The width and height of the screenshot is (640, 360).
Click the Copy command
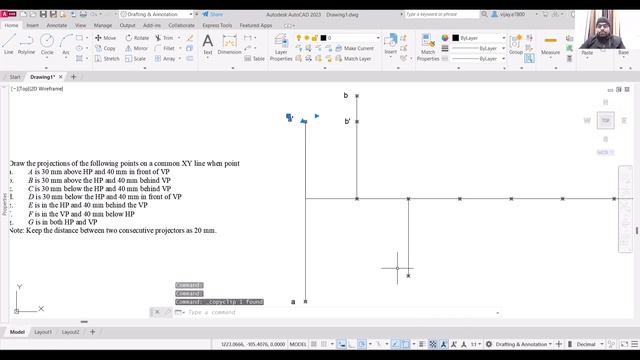click(105, 48)
